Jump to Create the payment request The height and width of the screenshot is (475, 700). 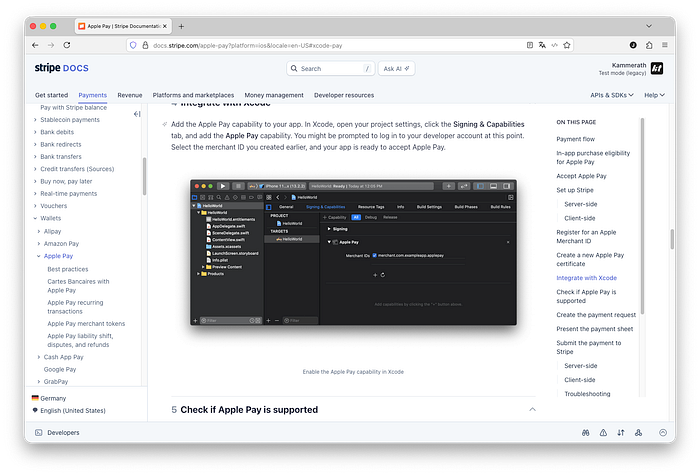point(596,315)
